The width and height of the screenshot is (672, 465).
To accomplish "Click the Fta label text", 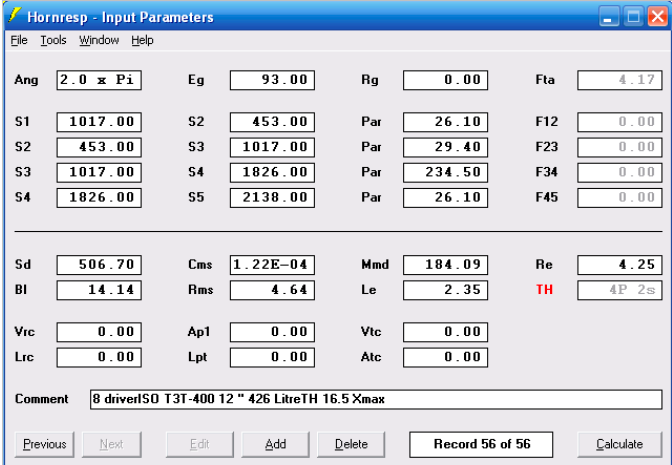I will point(545,80).
